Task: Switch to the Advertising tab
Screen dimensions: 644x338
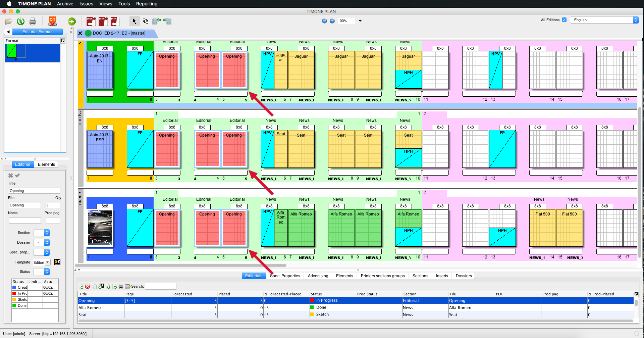Action: tap(318, 276)
